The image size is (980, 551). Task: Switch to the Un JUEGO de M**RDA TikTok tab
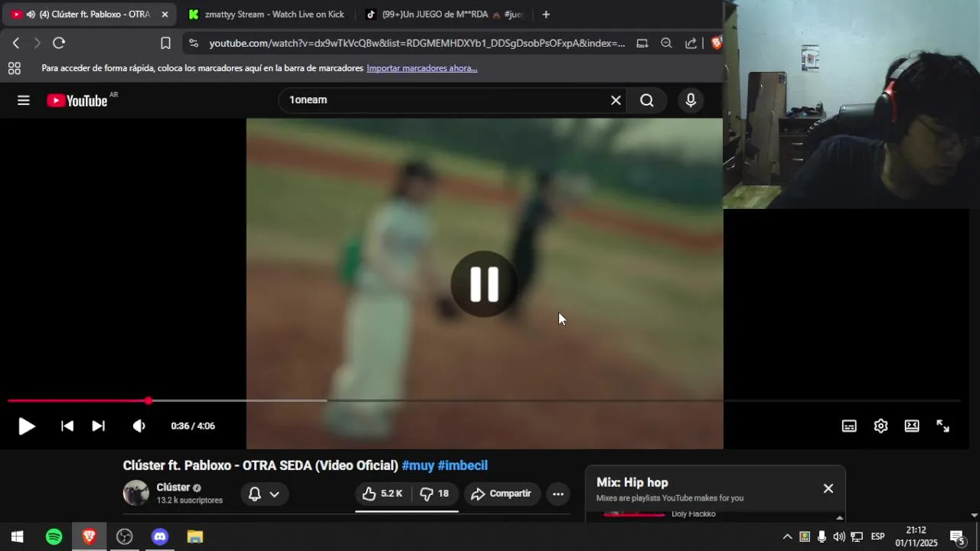point(444,14)
